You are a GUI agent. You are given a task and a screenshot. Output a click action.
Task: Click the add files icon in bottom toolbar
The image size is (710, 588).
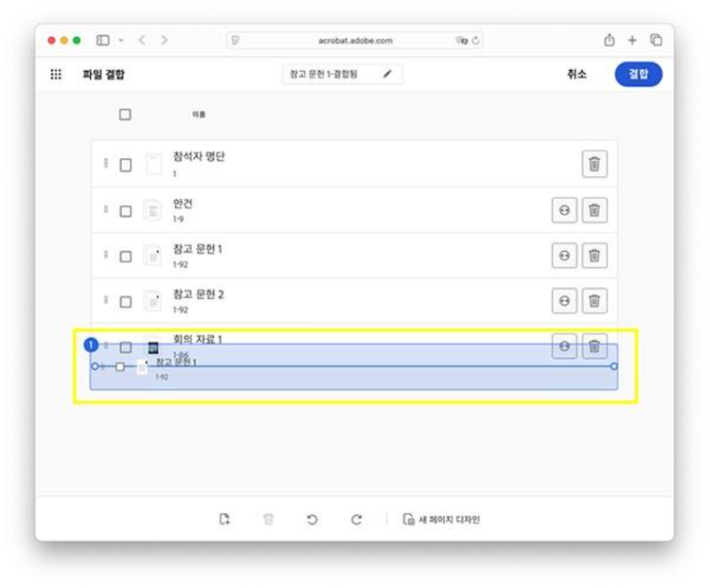coord(224,519)
